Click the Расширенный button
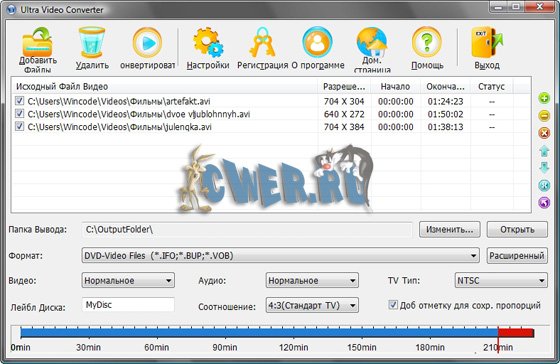Image resolution: width=560 pixels, height=364 pixels. pyautogui.click(x=517, y=256)
